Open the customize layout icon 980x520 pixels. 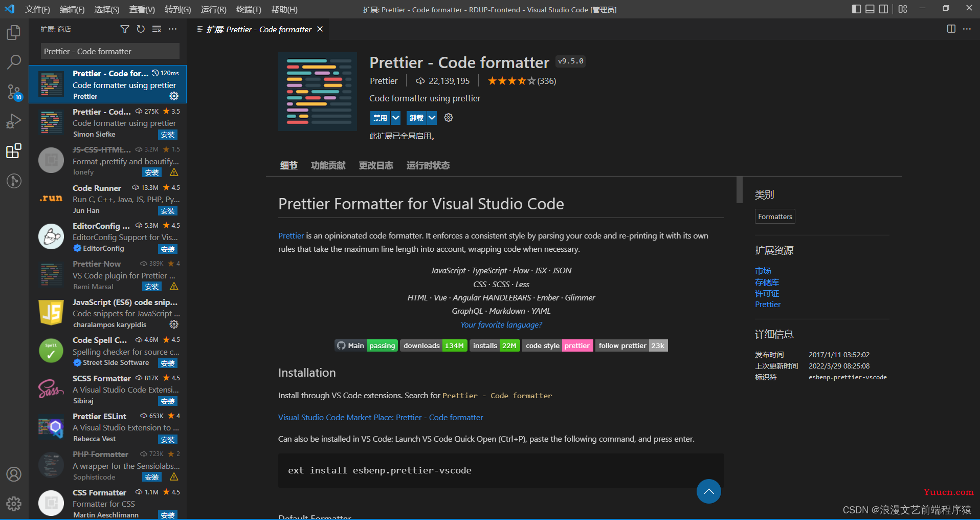[x=903, y=9]
